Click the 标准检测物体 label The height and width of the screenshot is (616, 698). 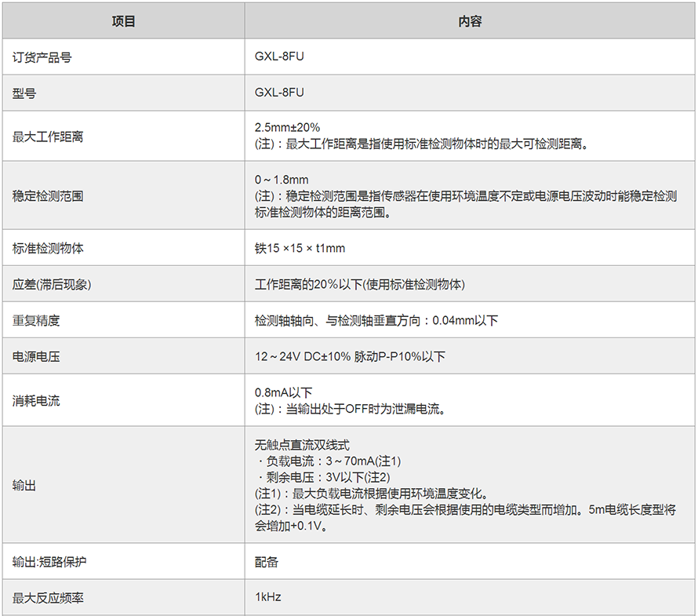click(x=48, y=249)
